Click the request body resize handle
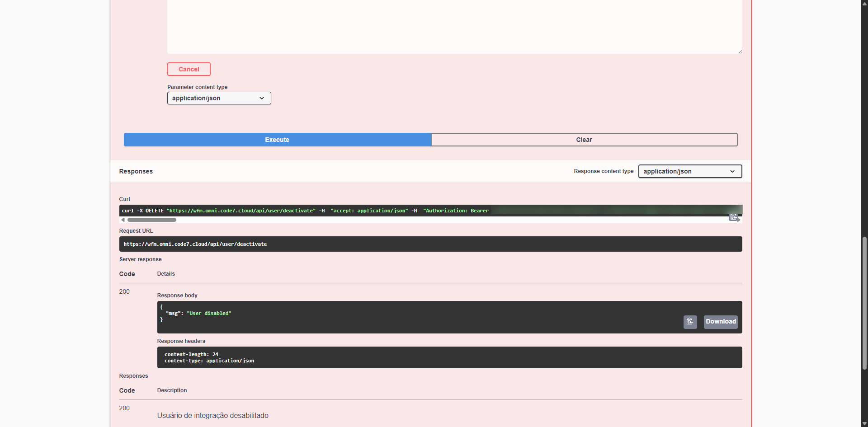This screenshot has width=868, height=427. [x=740, y=51]
